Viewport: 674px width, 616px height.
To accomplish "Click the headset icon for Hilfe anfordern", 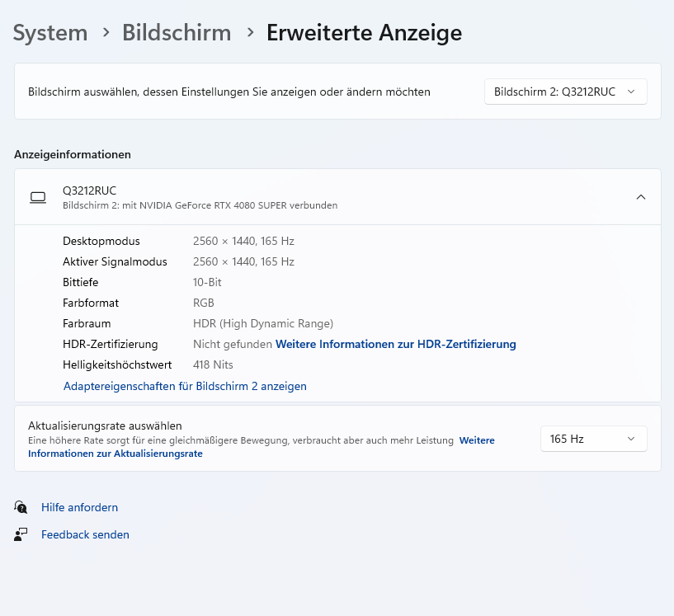I will (x=21, y=507).
